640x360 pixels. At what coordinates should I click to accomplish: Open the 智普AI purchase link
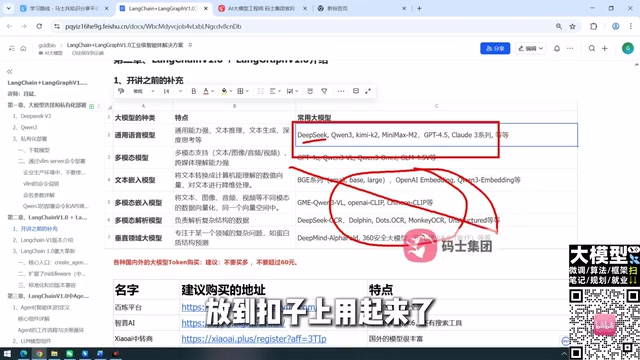coord(233,323)
